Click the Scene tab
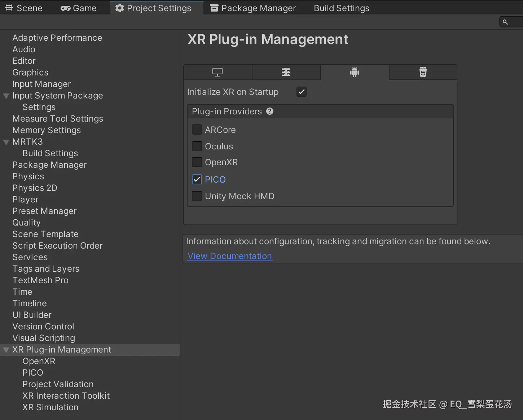 (24, 8)
